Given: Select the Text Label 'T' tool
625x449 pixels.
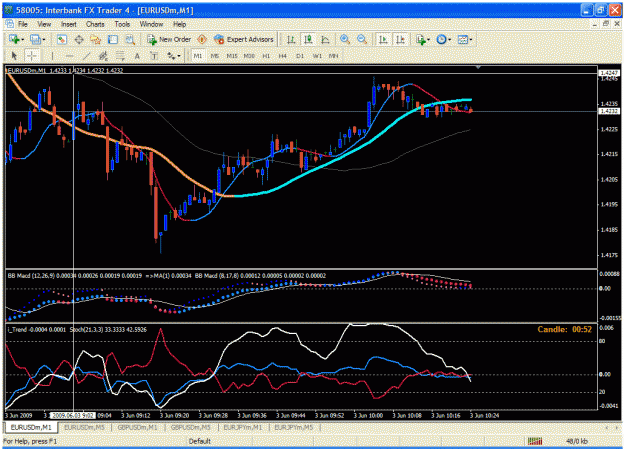Looking at the screenshot, I should (x=154, y=56).
